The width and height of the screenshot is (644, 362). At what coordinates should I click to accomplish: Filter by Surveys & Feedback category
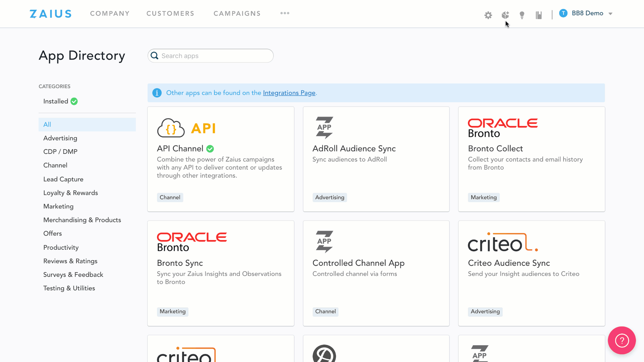(73, 275)
